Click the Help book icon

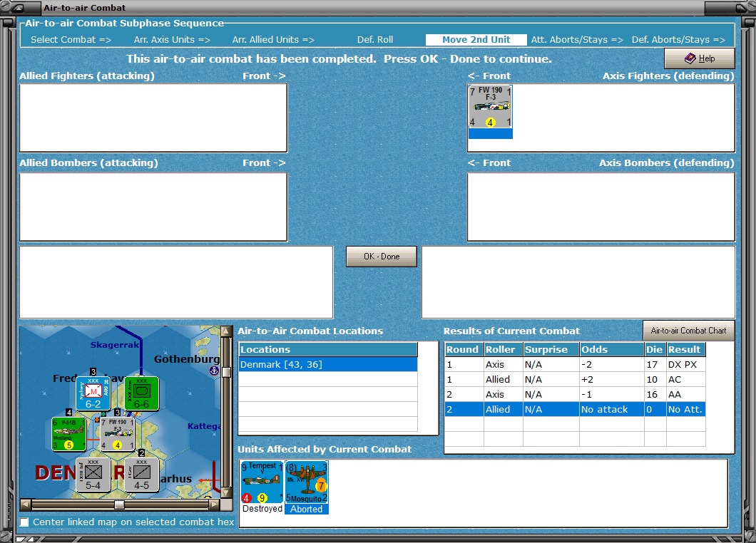(690, 58)
